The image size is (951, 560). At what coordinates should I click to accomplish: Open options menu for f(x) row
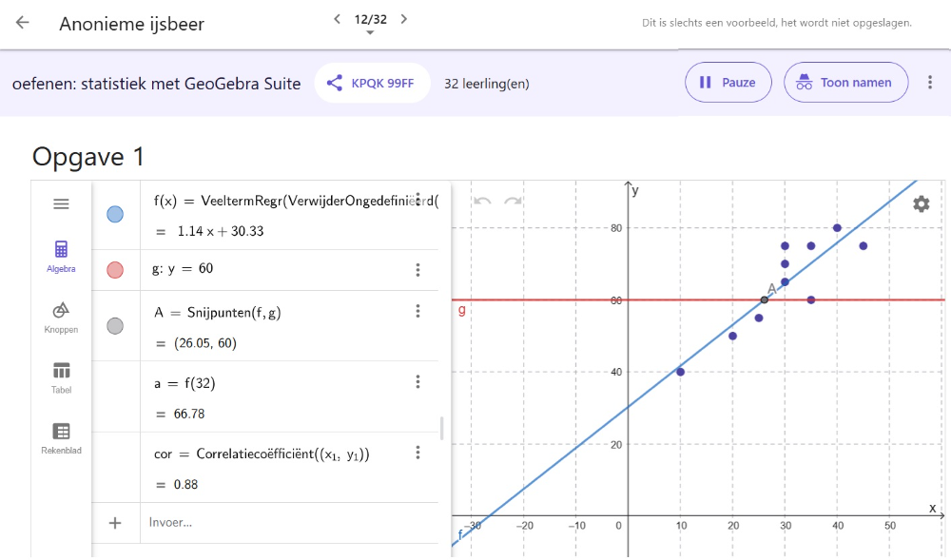pos(417,200)
